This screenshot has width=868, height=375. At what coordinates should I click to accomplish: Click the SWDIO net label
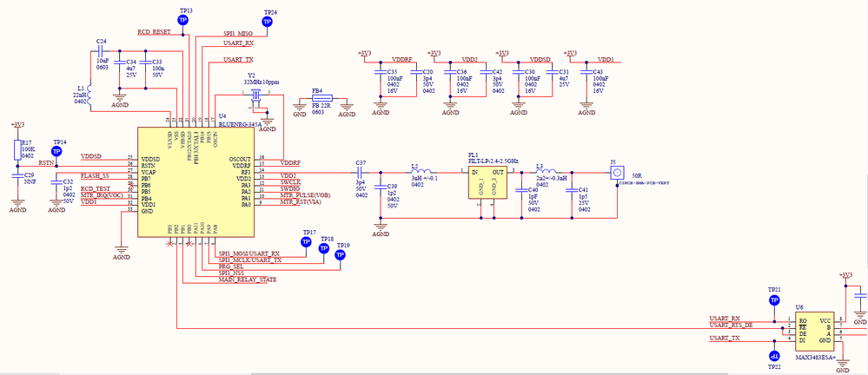click(x=290, y=188)
